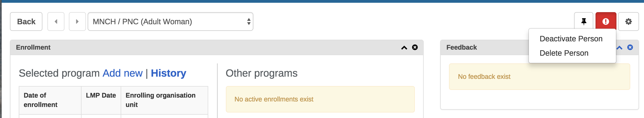Open the gear settings button
Screen dimensions: 644x118
pos(628,22)
